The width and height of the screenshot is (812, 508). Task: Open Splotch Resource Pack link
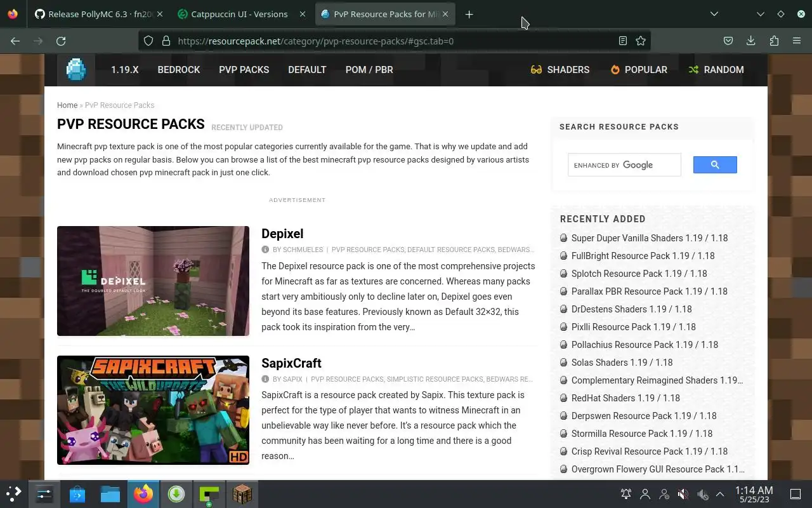pyautogui.click(x=639, y=274)
